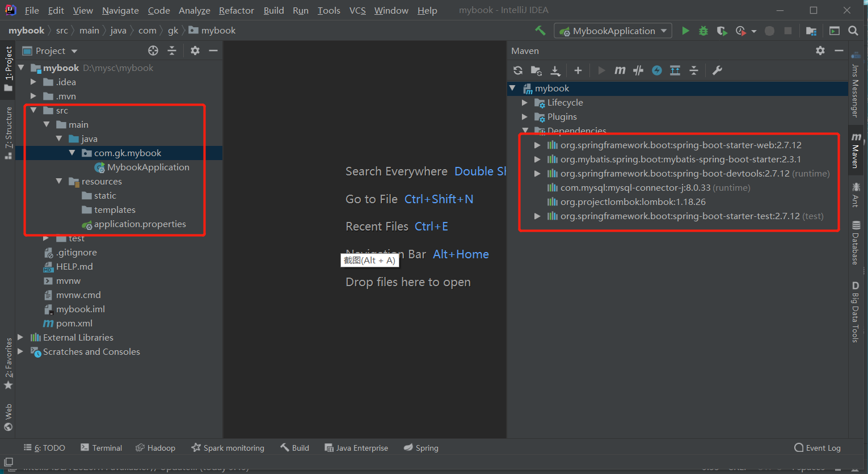Locate opened file crosshair icon in Project panel
The height and width of the screenshot is (474, 868).
click(153, 51)
